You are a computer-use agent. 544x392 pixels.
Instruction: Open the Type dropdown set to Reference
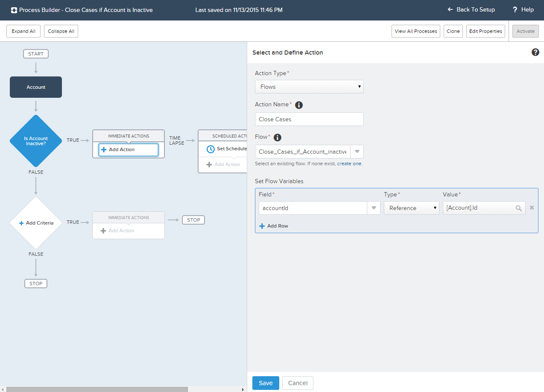411,208
